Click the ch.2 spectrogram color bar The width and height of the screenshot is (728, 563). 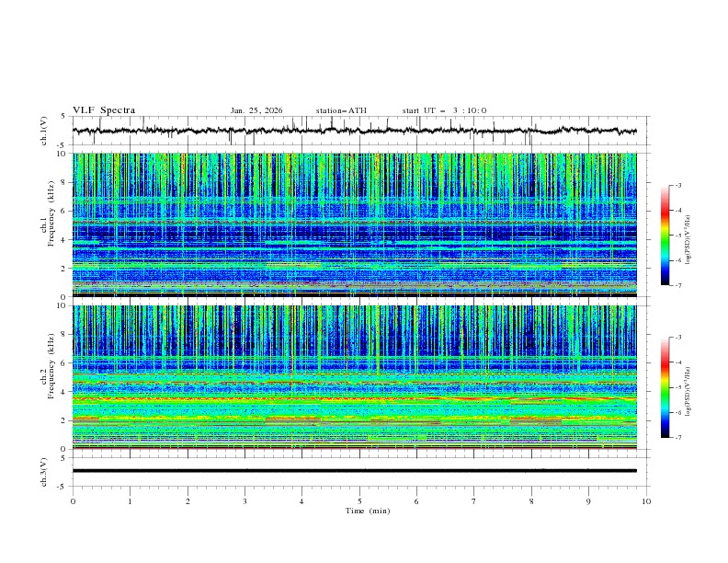click(665, 387)
